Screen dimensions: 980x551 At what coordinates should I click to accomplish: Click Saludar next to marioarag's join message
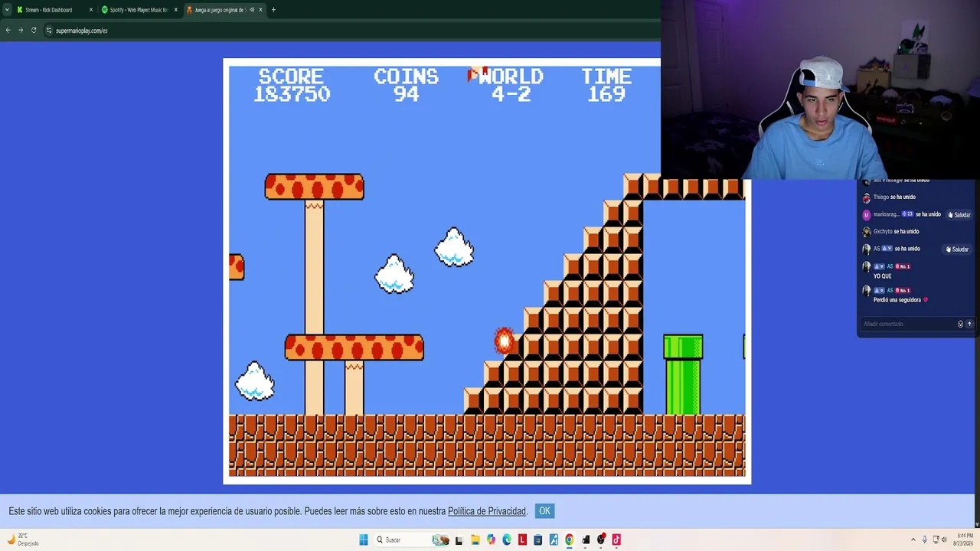[x=960, y=215]
